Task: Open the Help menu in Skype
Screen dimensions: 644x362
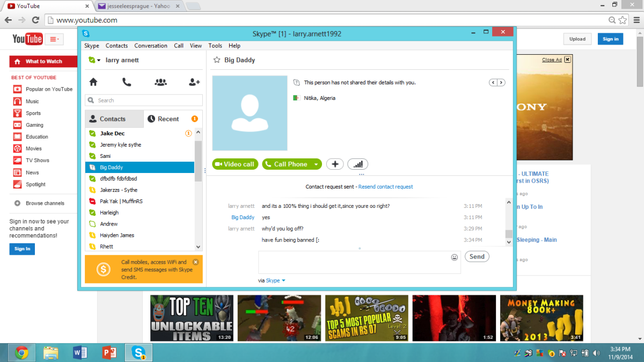Action: coord(235,46)
